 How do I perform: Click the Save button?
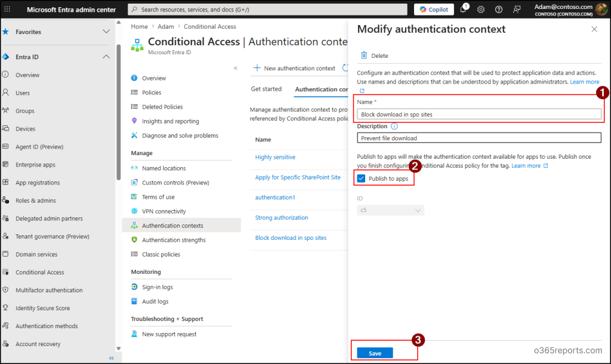(375, 353)
